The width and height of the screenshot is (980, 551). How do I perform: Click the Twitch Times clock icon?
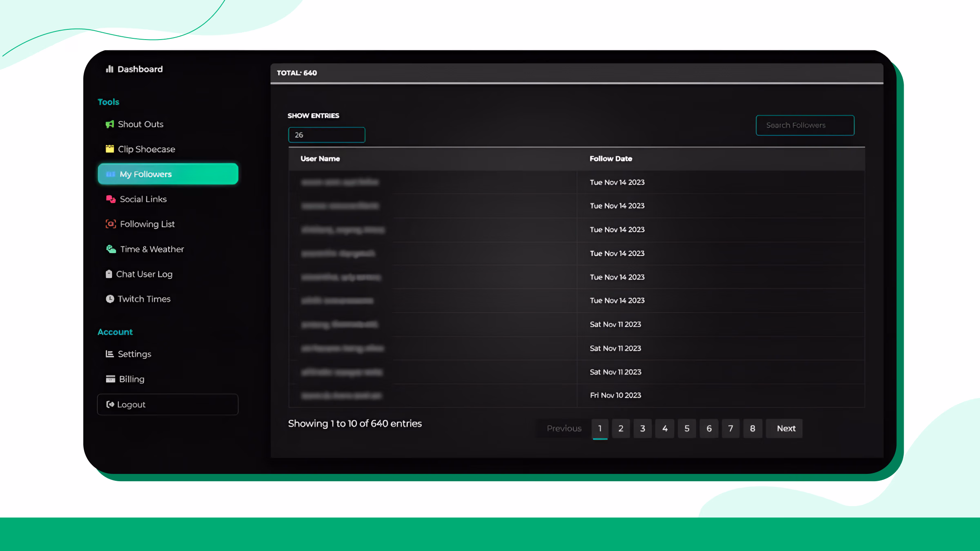pos(110,299)
